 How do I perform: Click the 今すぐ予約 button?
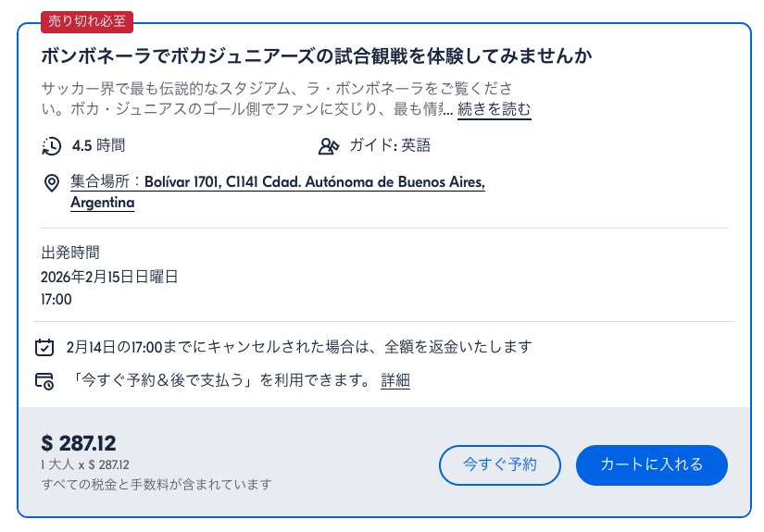click(500, 465)
